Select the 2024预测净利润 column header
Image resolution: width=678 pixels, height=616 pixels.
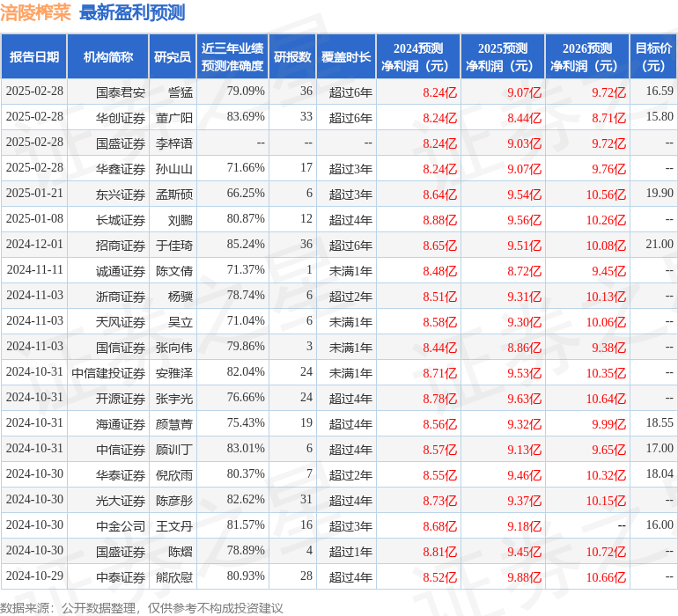pos(417,57)
